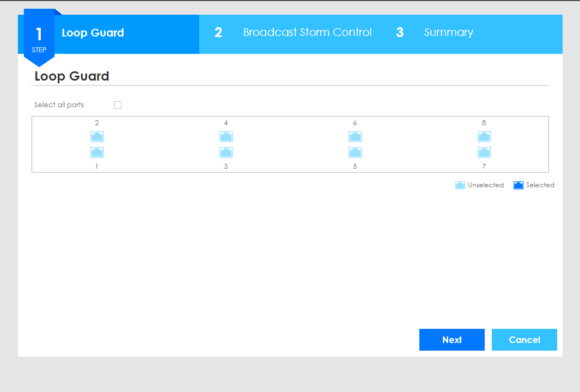
Task: Click the 'Selected' legend text
Action: [x=540, y=185]
